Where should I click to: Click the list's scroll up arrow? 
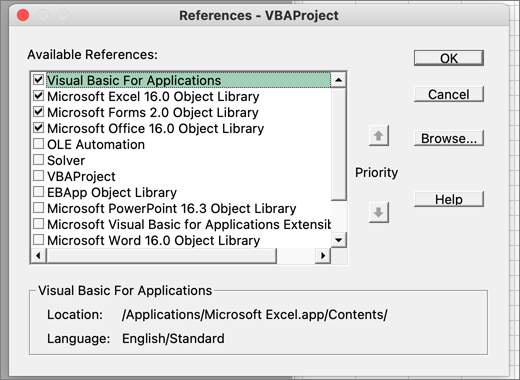[x=339, y=80]
